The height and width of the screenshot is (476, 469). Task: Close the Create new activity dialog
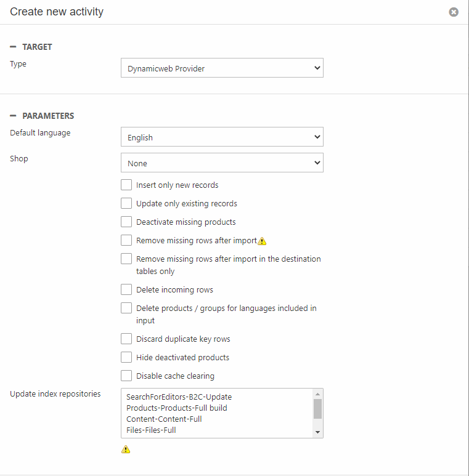click(x=454, y=12)
